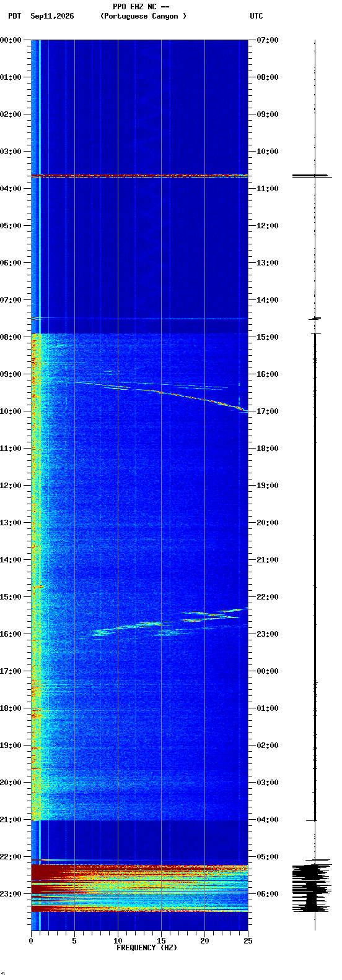
Task: Click the '5' frequency axis tick label
Action: (x=74, y=941)
